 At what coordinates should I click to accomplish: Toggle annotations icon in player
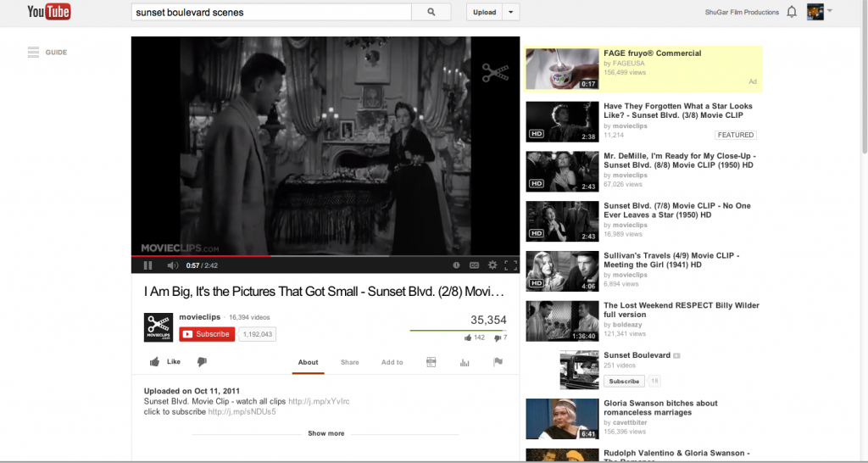click(456, 265)
